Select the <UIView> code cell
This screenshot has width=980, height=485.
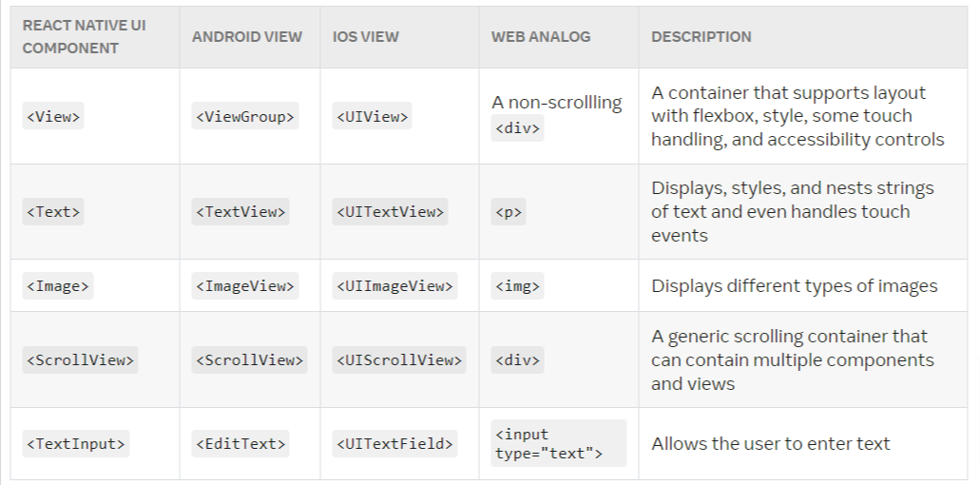tap(372, 116)
